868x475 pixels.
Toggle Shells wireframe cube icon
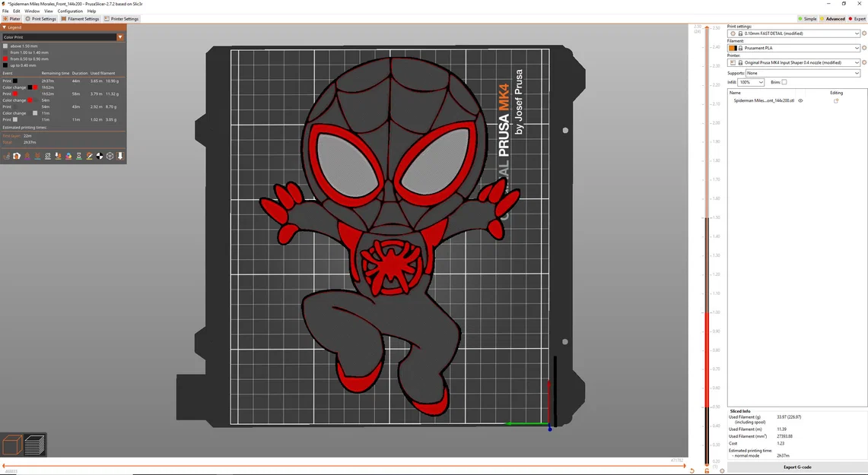coord(110,156)
